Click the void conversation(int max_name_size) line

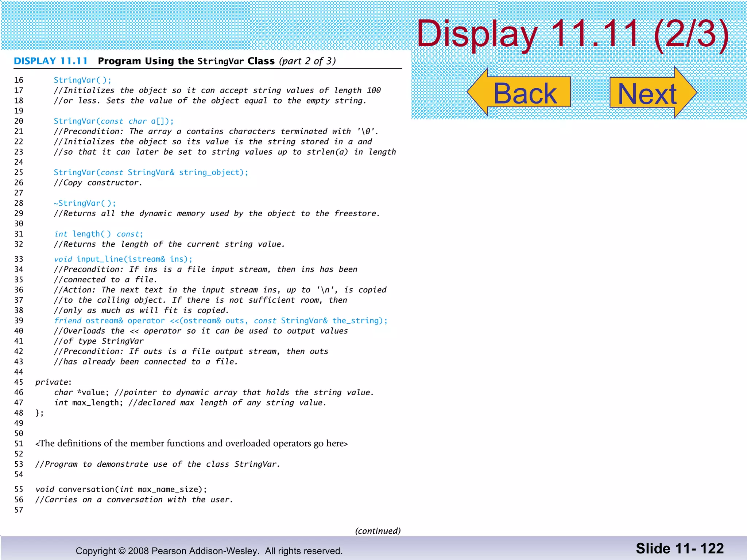click(121, 489)
